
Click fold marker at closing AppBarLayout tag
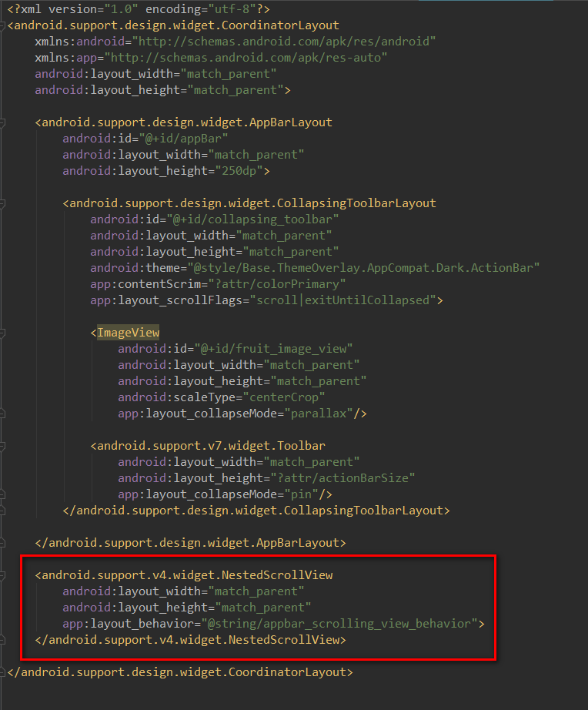tap(2, 543)
